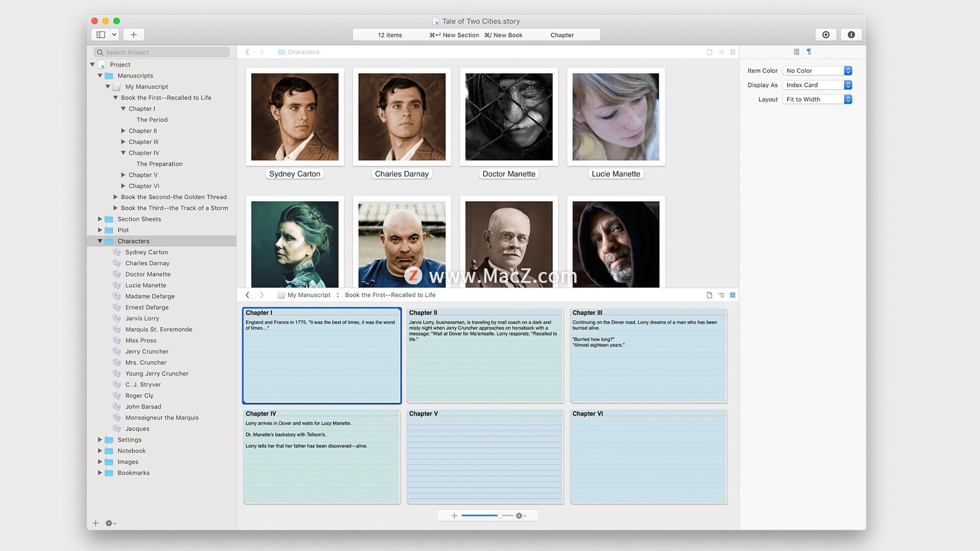Click the Madame Defarge mask icon in sidebar
Image resolution: width=980 pixels, height=551 pixels.
coord(117,296)
